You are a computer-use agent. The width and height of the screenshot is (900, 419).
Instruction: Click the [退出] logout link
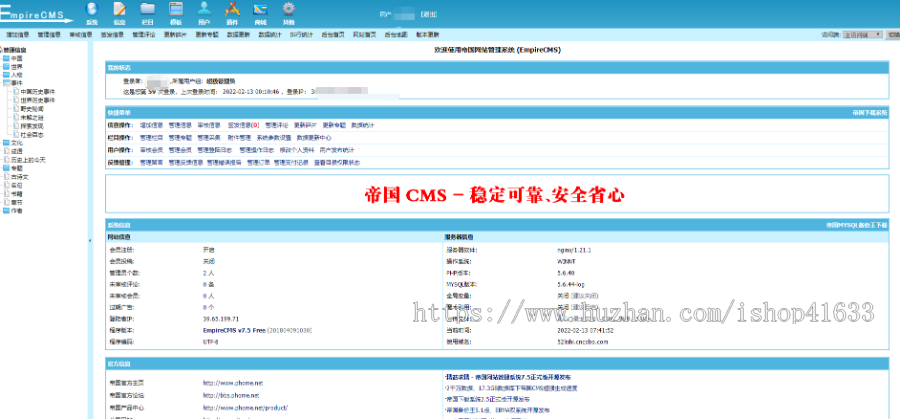(429, 14)
